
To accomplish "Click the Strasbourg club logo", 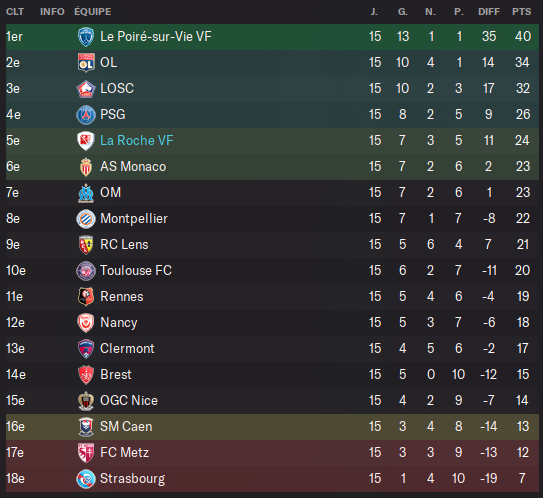I will [86, 479].
